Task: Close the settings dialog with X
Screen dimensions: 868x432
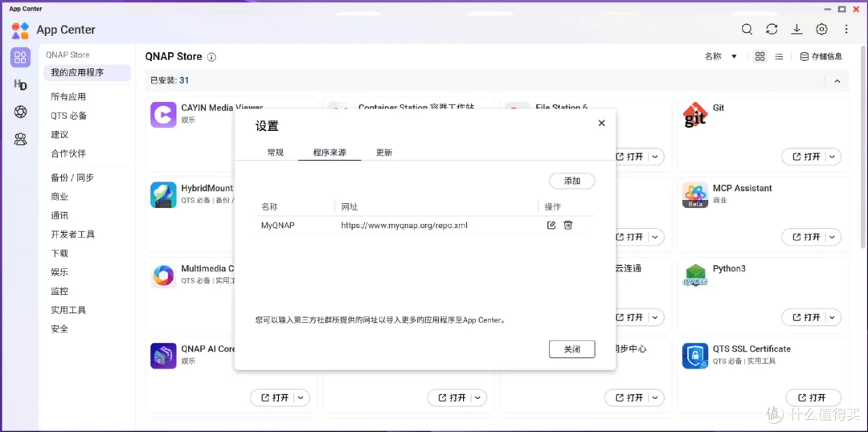Action: [602, 123]
